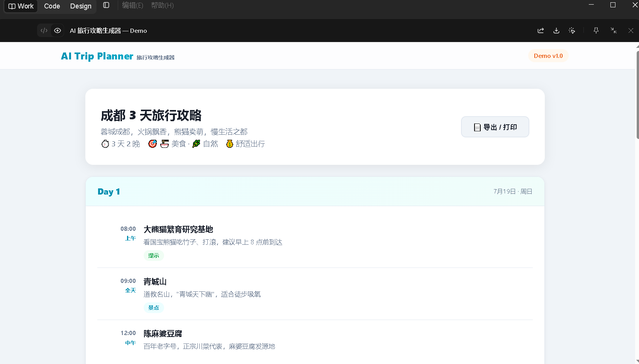Toggle the sidebar panel icon

(x=106, y=5)
